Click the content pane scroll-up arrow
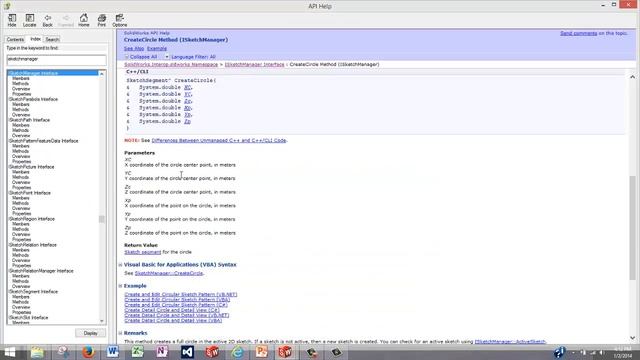This screenshot has width=640, height=360. coord(632,77)
